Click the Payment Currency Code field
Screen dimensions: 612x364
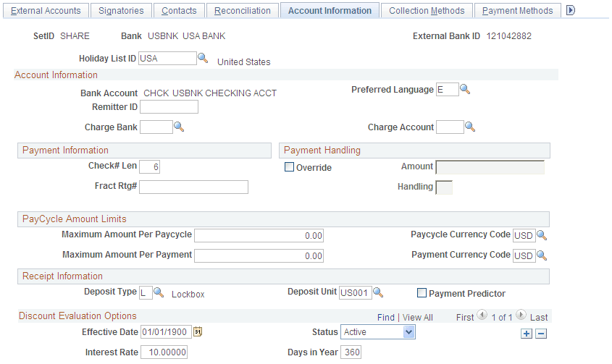coord(524,256)
